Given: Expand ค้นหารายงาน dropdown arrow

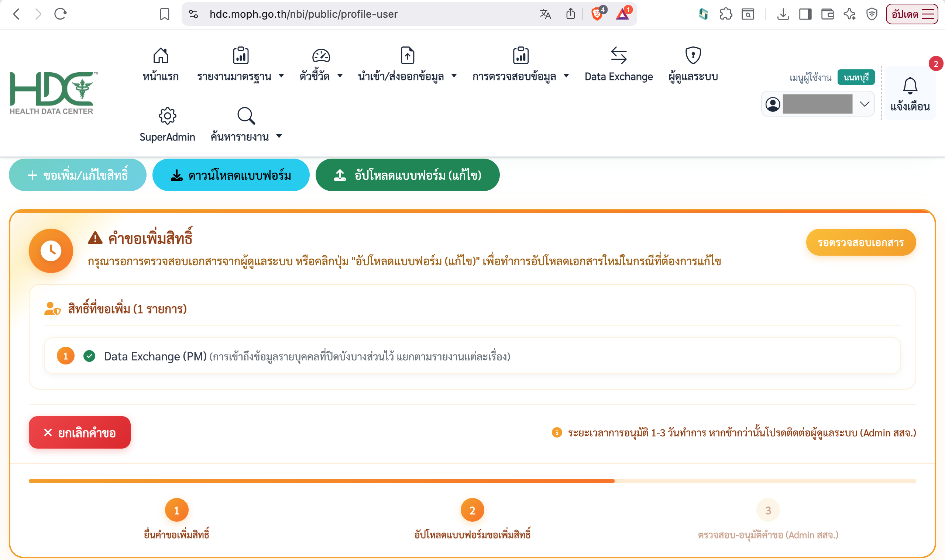Looking at the screenshot, I should click(x=279, y=136).
